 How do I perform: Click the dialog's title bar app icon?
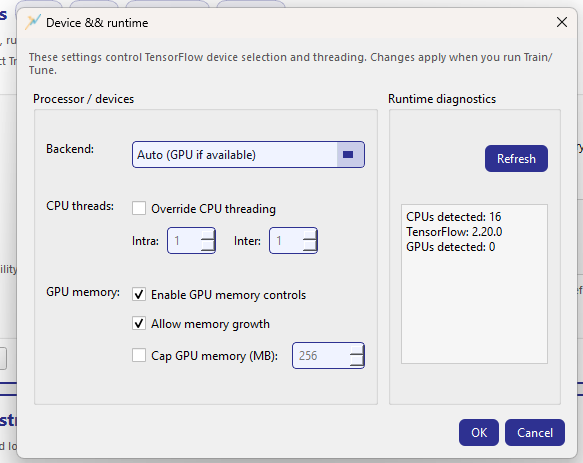[x=33, y=22]
